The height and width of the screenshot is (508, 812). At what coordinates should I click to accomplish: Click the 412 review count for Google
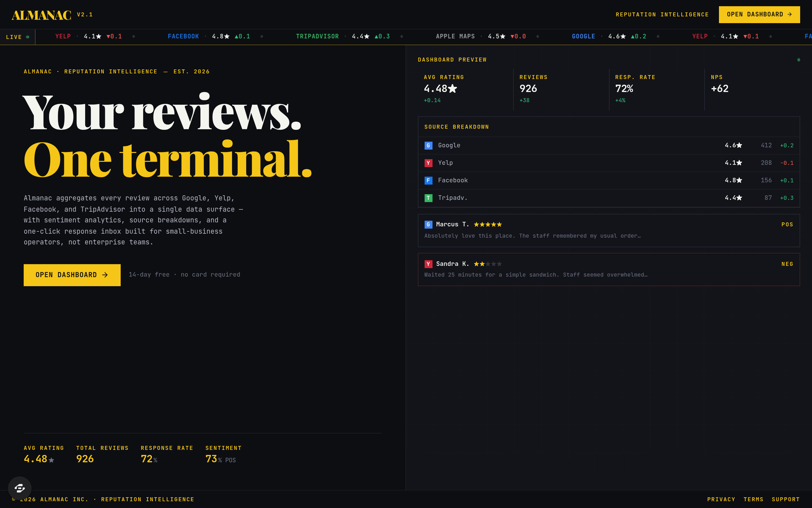point(766,145)
